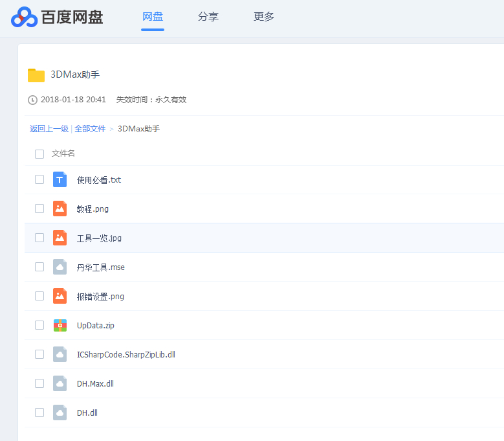This screenshot has height=441, width=504.
Task: Click the clock icon beside the share date
Action: pyautogui.click(x=32, y=100)
